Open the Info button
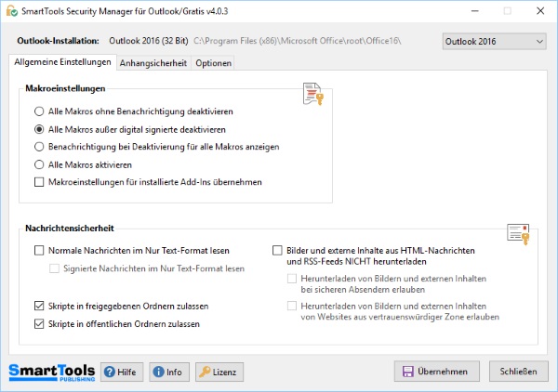 pos(169,372)
